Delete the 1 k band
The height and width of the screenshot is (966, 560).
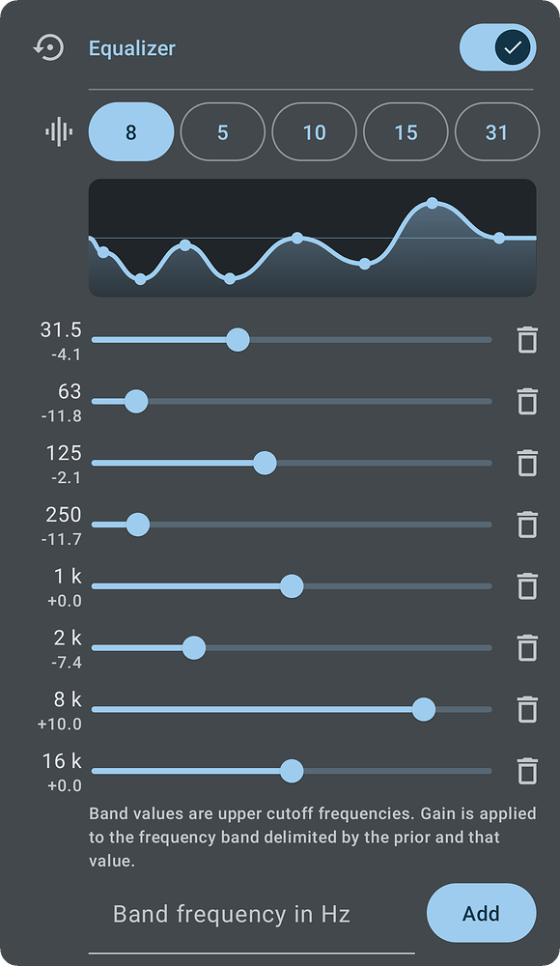pos(527,586)
